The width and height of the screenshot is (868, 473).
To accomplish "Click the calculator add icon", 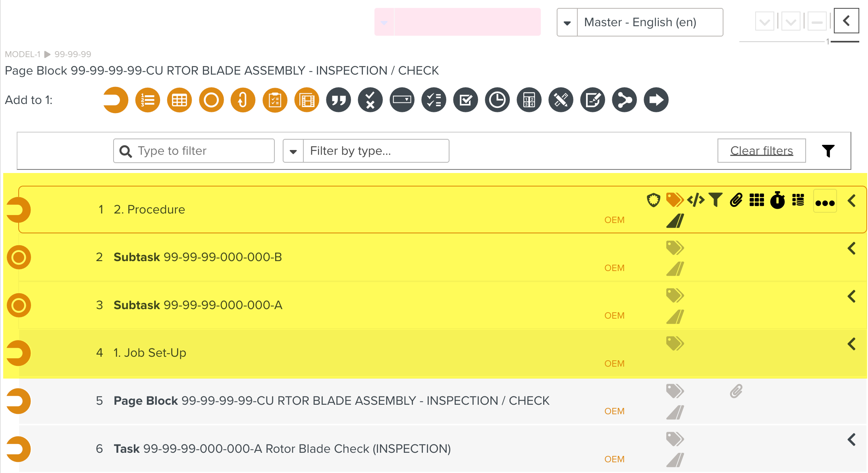I will point(529,100).
